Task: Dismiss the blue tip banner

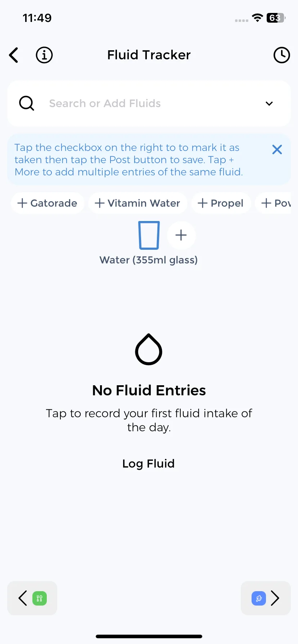Action: point(277,149)
